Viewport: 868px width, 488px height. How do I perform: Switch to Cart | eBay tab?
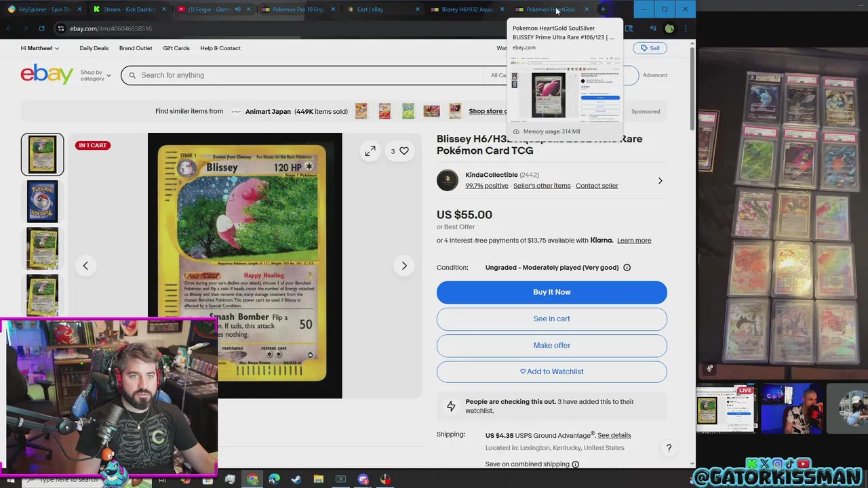[x=382, y=9]
